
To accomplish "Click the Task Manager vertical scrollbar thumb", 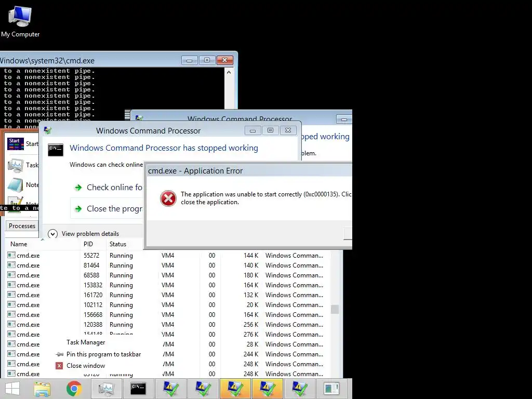I will pos(335,310).
